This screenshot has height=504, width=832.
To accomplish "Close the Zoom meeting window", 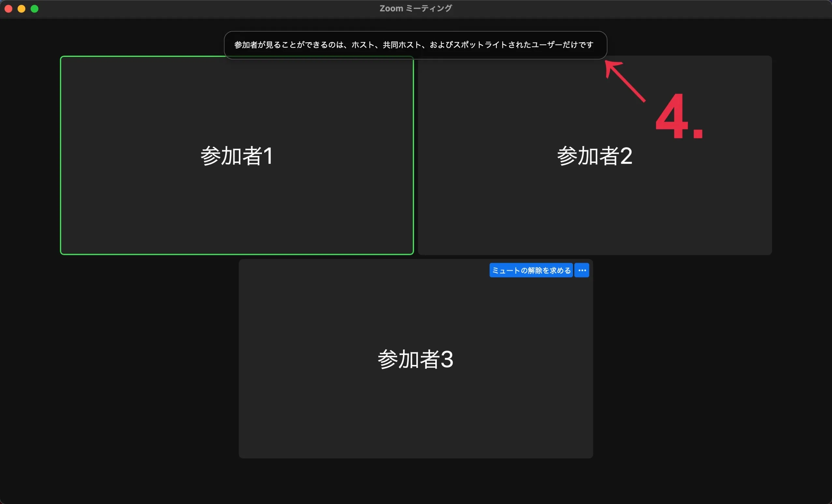I will (8, 9).
